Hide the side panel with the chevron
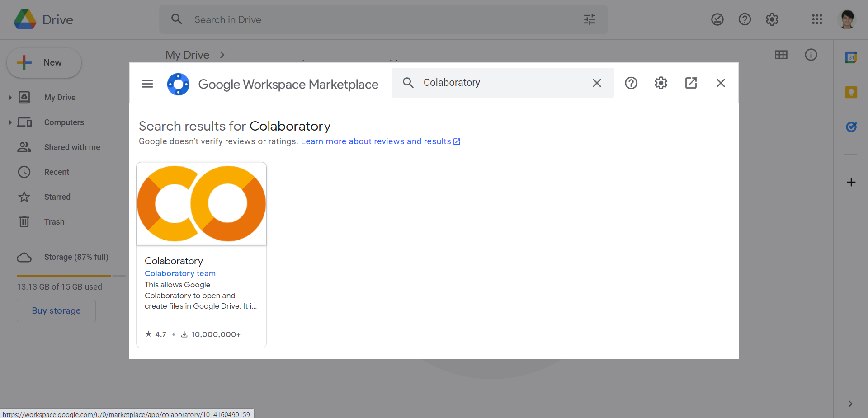Screen dimensions: 868x418 pos(850,404)
